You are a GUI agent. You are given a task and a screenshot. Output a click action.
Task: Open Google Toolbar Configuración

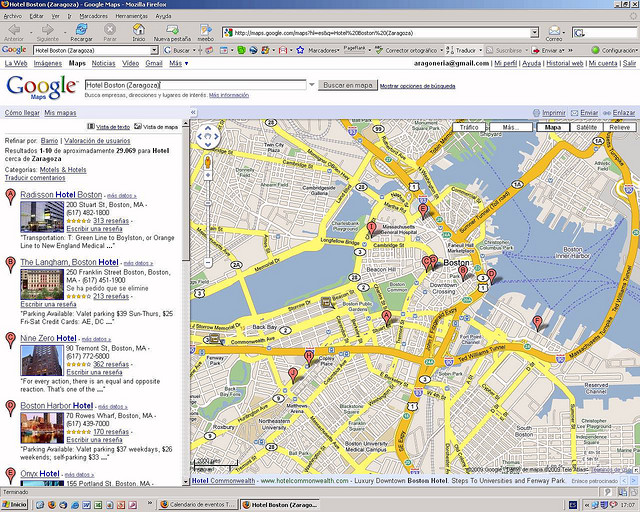coord(613,50)
